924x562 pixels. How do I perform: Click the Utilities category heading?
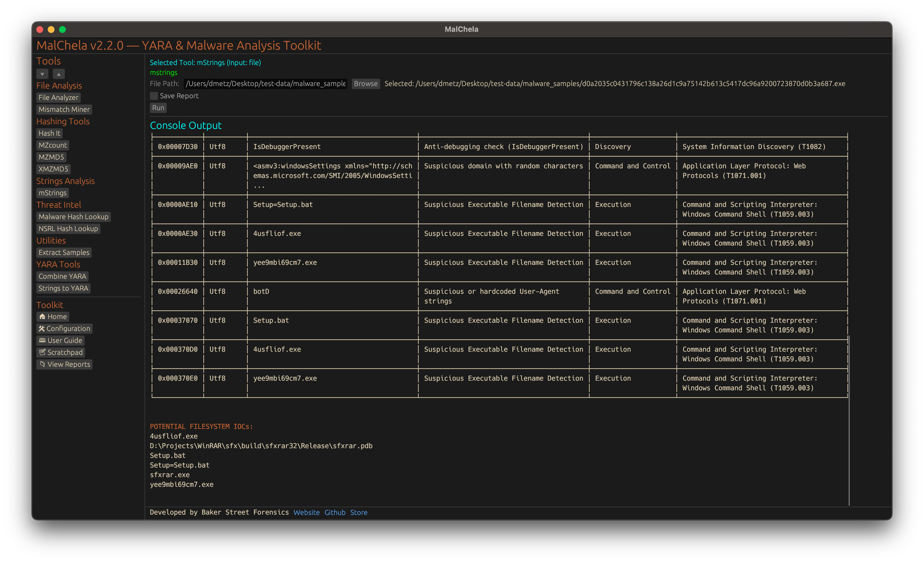point(51,241)
